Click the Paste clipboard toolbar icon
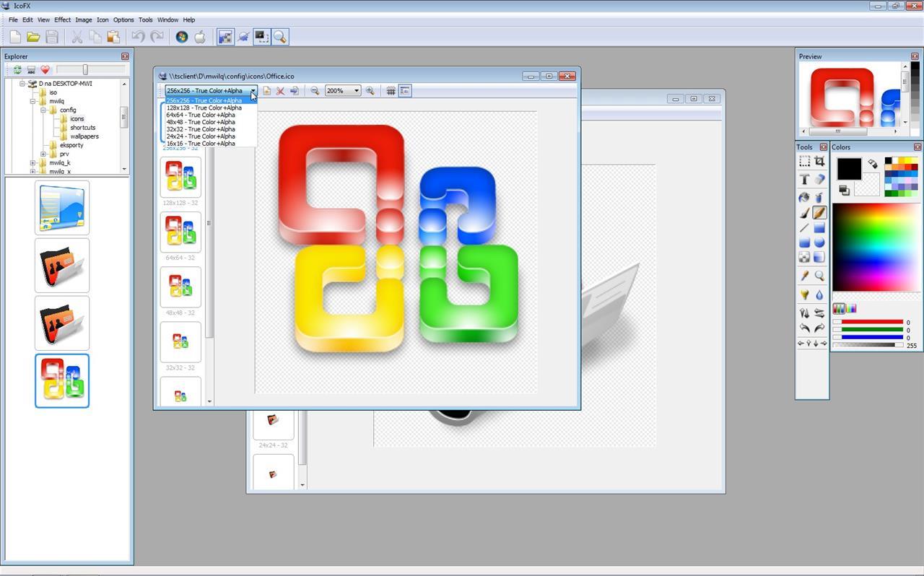The height and width of the screenshot is (576, 924). pos(113,37)
